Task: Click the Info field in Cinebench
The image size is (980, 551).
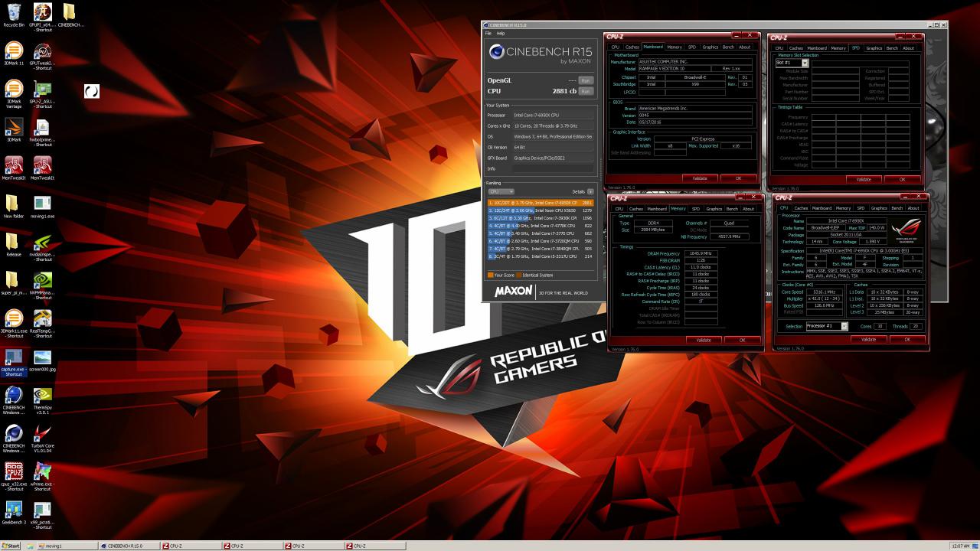Action: point(554,168)
